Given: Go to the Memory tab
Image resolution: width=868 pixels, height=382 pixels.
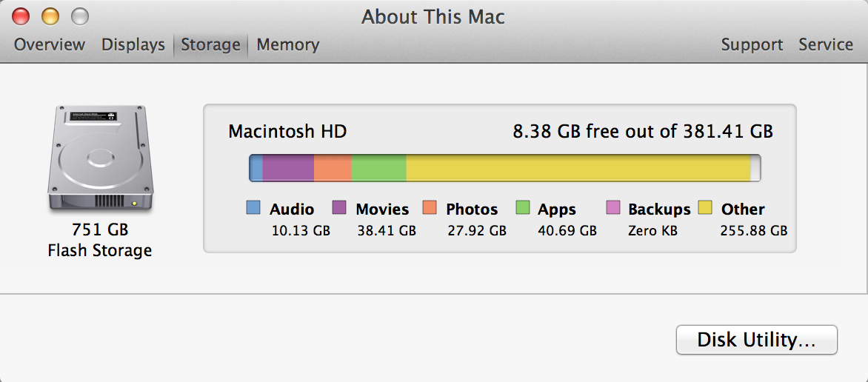Looking at the screenshot, I should coord(287,44).
